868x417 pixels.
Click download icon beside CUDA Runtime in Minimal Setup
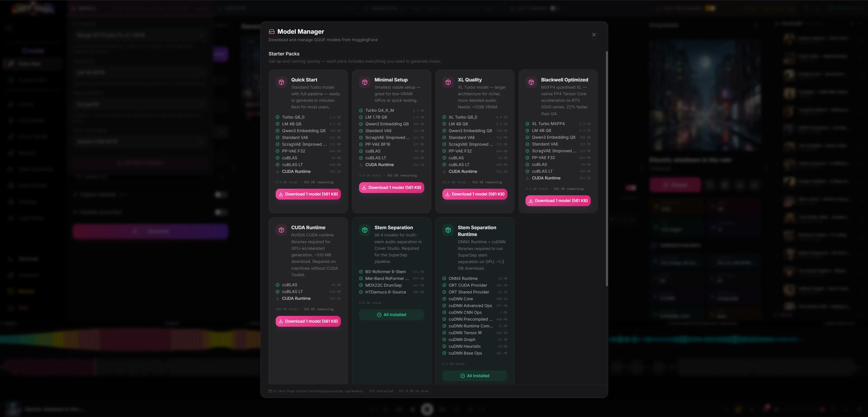(361, 164)
